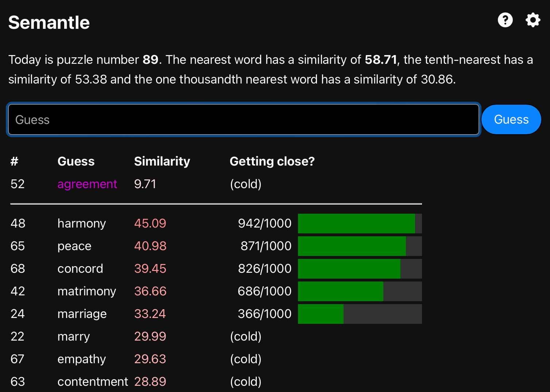Screen dimensions: 550x392
Task: Open the settings gear icon
Action: click(x=533, y=20)
